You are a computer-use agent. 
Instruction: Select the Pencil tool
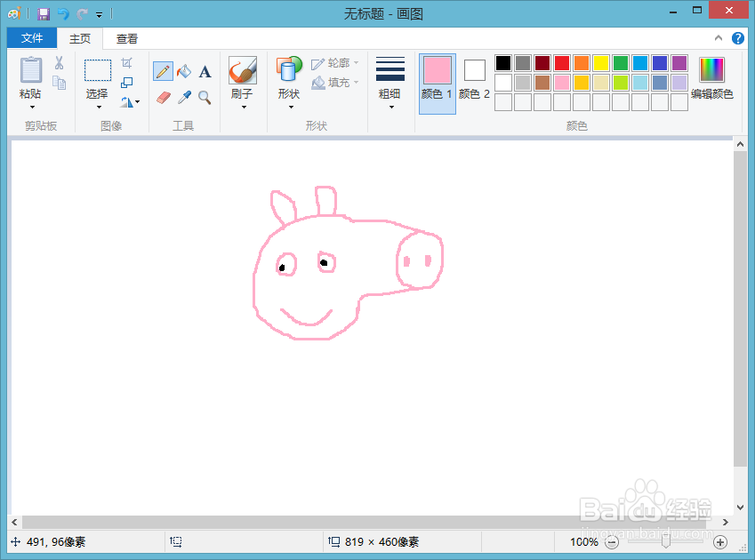tap(162, 70)
